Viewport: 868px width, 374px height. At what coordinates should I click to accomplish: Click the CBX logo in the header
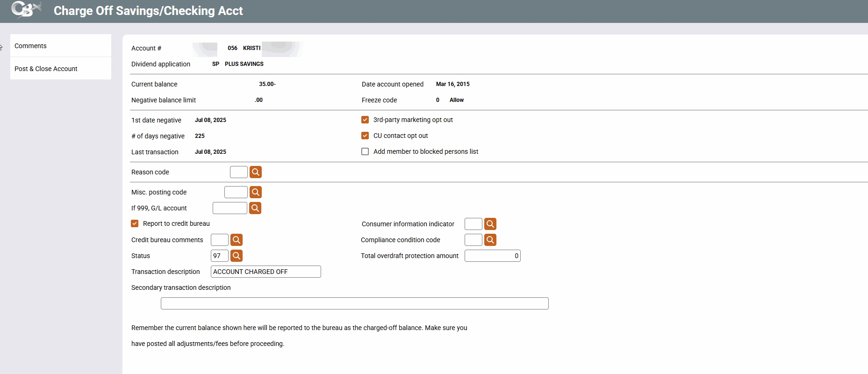pyautogui.click(x=26, y=10)
